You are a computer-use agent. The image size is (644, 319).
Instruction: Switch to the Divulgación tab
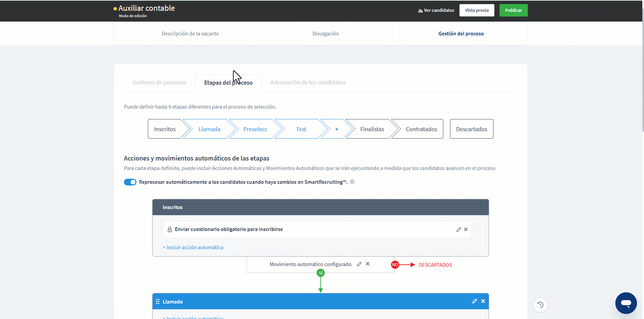325,33
